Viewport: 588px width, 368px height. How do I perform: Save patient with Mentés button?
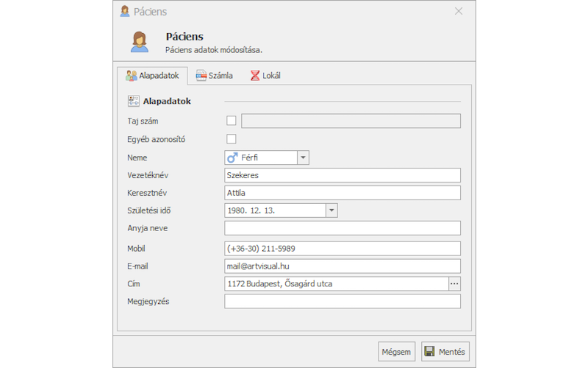coord(445,352)
